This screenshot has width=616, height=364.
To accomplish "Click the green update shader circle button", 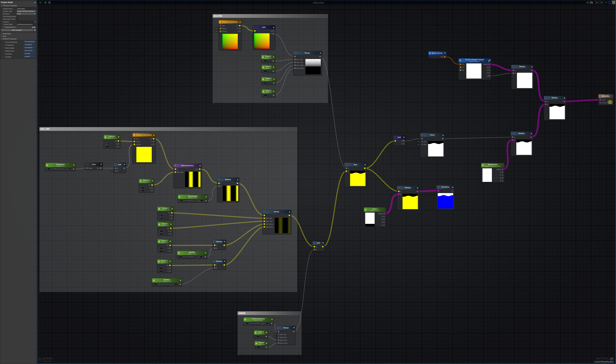I will (45, 2).
